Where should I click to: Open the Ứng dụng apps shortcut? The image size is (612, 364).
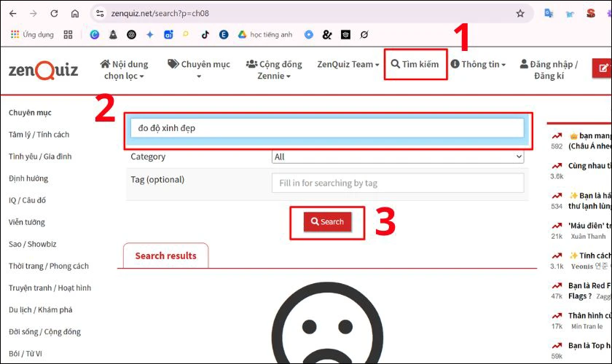pos(32,35)
